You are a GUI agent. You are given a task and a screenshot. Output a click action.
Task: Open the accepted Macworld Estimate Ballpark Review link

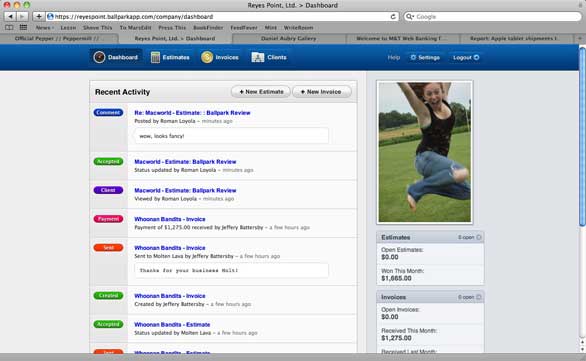pyautogui.click(x=185, y=162)
